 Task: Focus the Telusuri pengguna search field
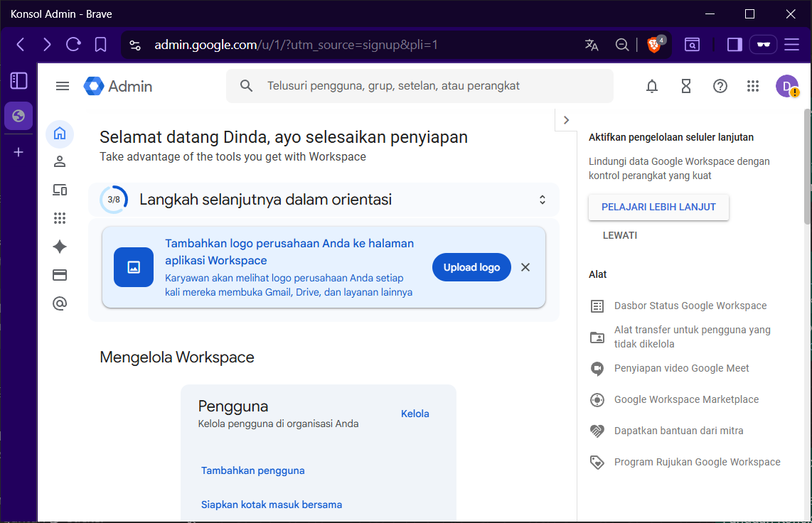coord(420,86)
